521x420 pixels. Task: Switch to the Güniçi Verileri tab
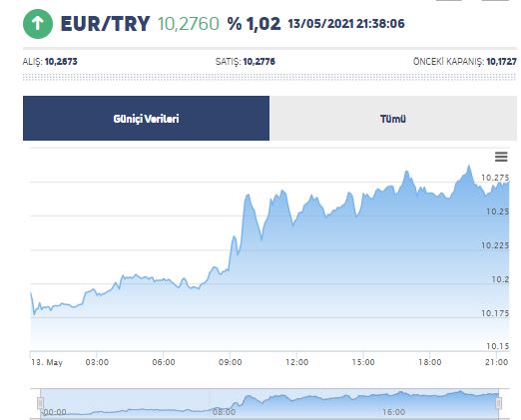coord(146,119)
